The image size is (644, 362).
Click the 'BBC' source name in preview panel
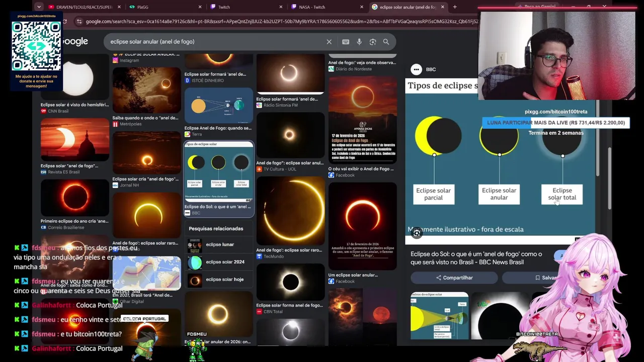click(431, 69)
